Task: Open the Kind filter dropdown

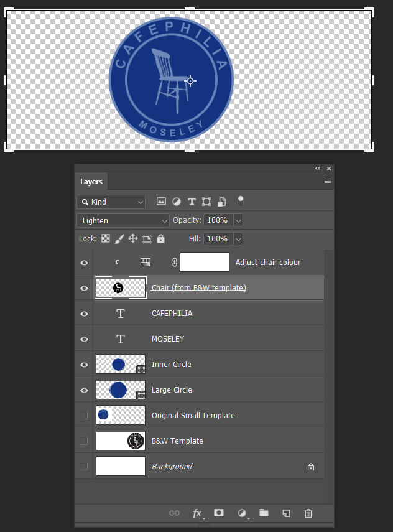Action: click(x=111, y=202)
